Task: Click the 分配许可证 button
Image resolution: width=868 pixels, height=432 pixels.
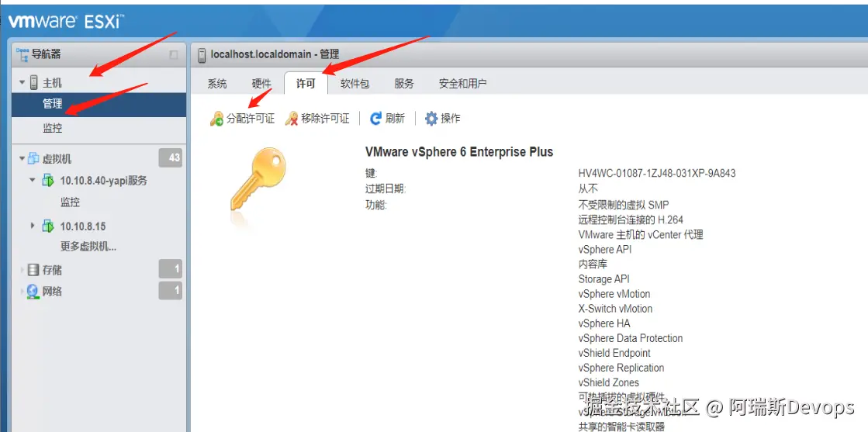Action: pyautogui.click(x=243, y=119)
